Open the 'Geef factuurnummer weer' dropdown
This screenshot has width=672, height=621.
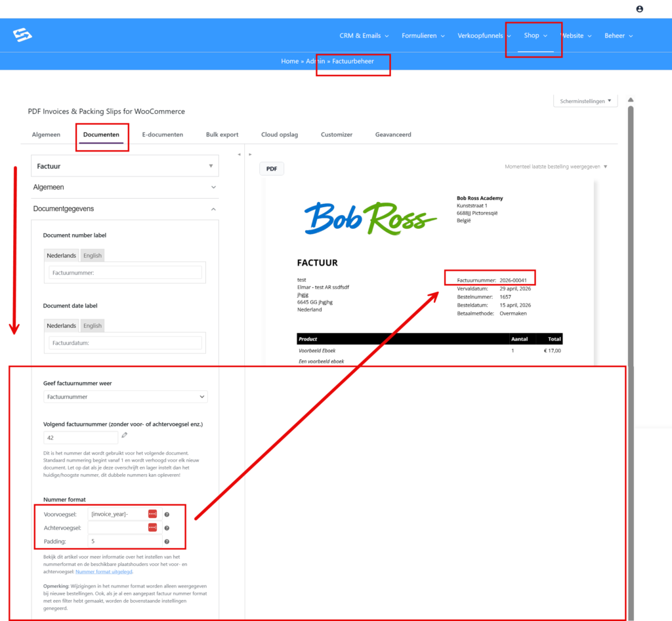point(125,397)
